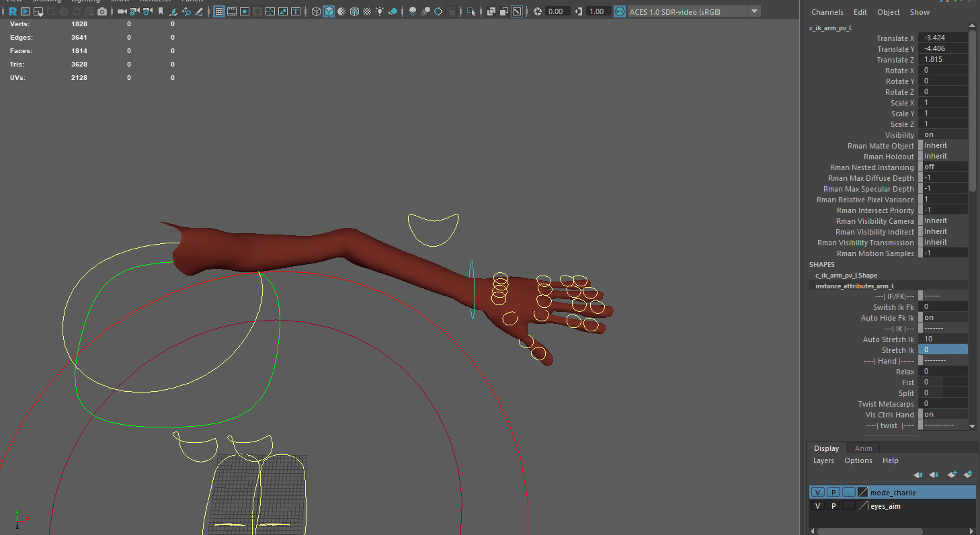Image resolution: width=980 pixels, height=535 pixels.
Task: Click the isolate select icon
Action: coord(471,11)
